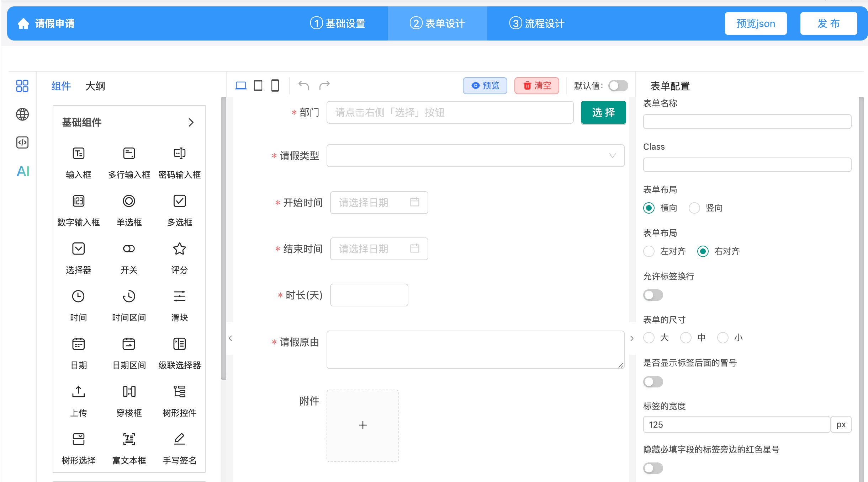Select the 时间区间 component
This screenshot has width=868, height=482.
pos(129,305)
